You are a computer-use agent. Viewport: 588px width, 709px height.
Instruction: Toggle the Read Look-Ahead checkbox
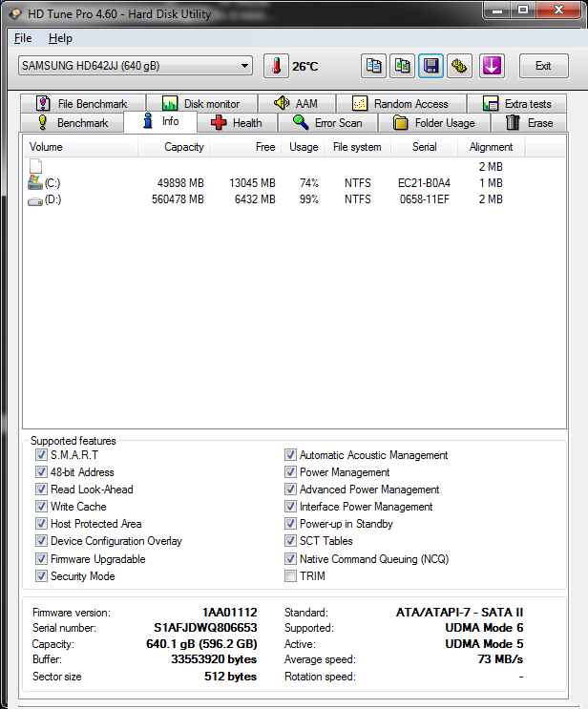(x=41, y=490)
